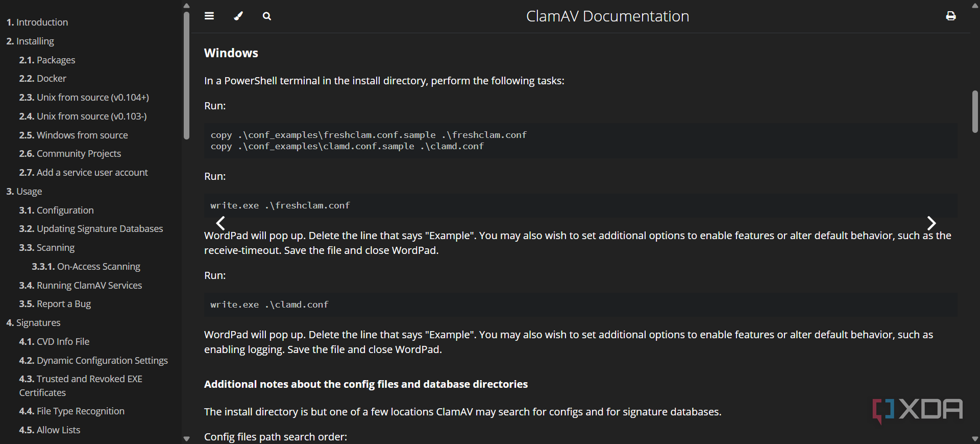
Task: Toggle the sidebar with the hamburger icon
Action: click(x=209, y=16)
